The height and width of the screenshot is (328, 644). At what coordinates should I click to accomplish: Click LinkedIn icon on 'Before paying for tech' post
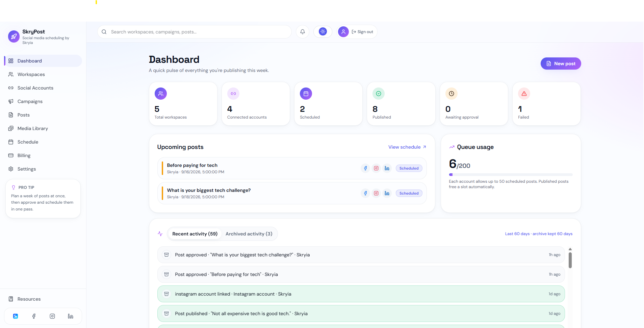(x=387, y=168)
